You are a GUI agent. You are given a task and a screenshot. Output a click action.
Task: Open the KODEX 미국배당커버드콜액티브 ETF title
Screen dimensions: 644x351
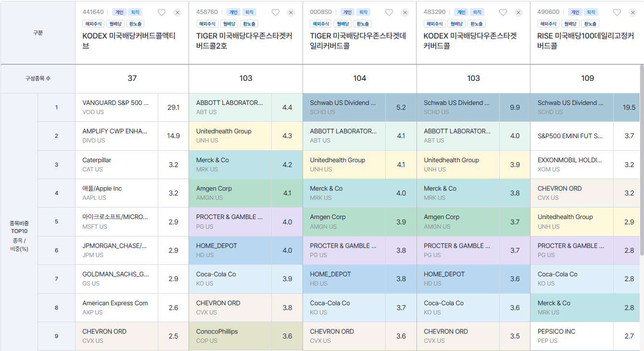[x=129, y=41]
